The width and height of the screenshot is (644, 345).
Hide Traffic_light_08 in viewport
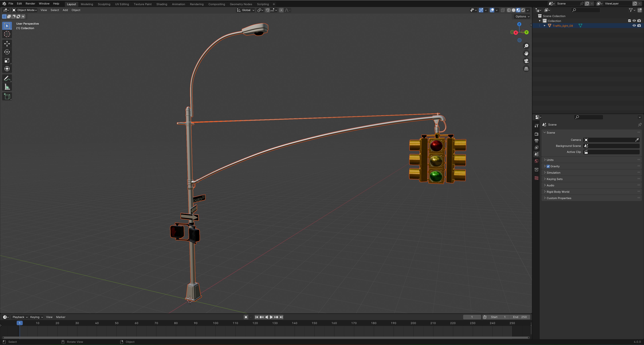pyautogui.click(x=634, y=26)
